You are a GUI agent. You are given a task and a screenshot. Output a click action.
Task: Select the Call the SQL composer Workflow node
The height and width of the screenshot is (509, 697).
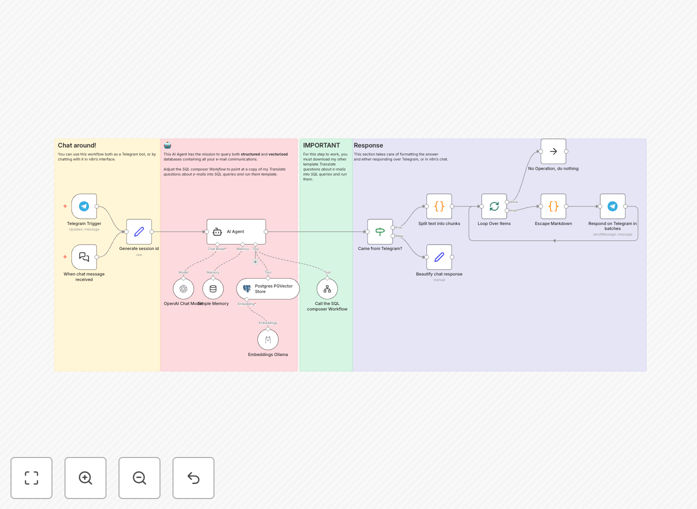coord(327,289)
